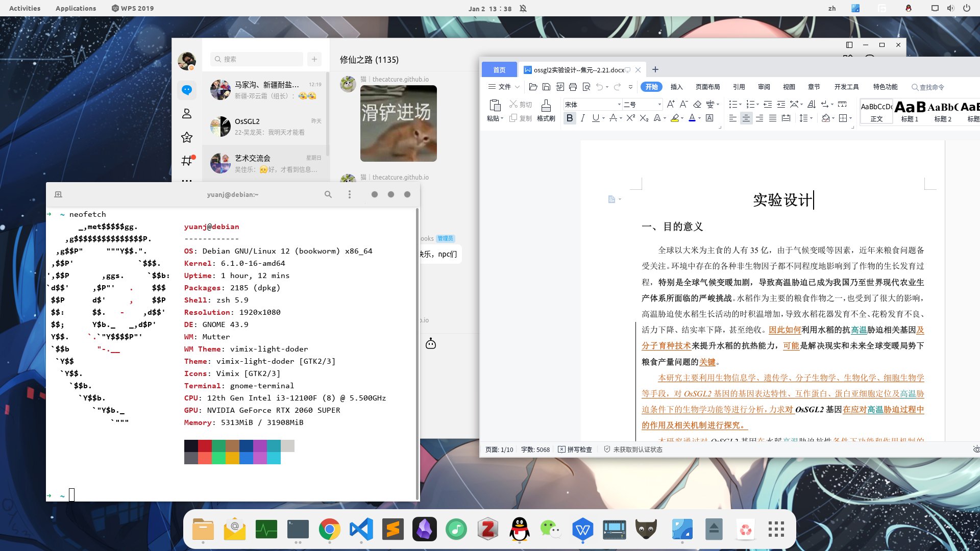Open the favorites star in chat sidebar
Image resolution: width=980 pixels, height=551 pixels.
coord(187,137)
